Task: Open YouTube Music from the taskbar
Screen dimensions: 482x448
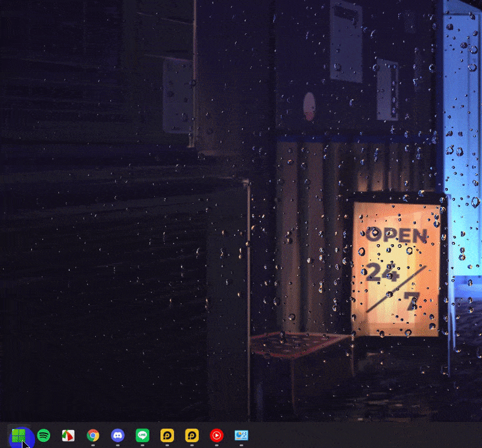Action: (217, 435)
